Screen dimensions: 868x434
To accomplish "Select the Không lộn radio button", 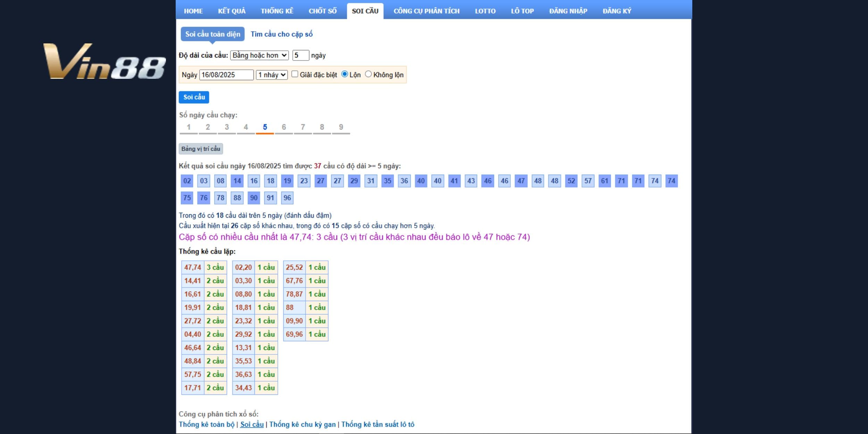I will pos(368,74).
